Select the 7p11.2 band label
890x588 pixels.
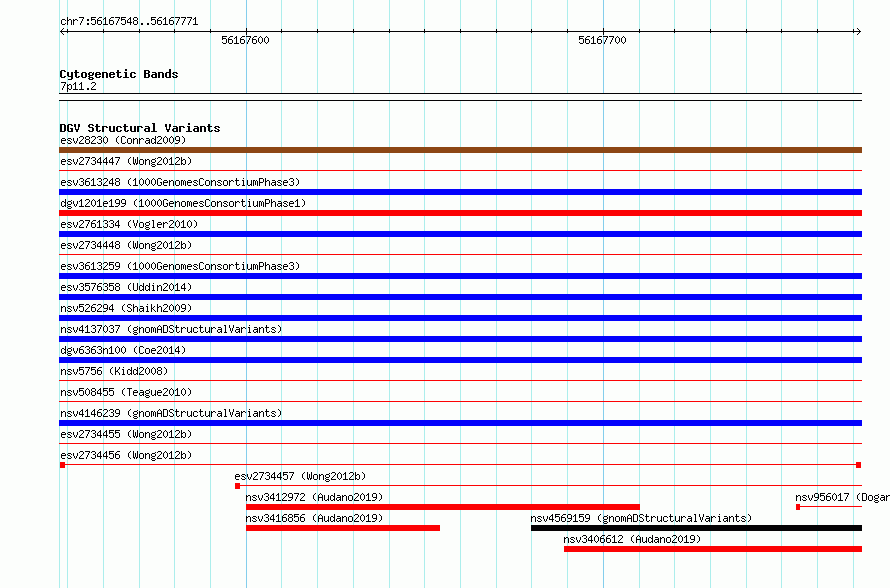(78, 86)
